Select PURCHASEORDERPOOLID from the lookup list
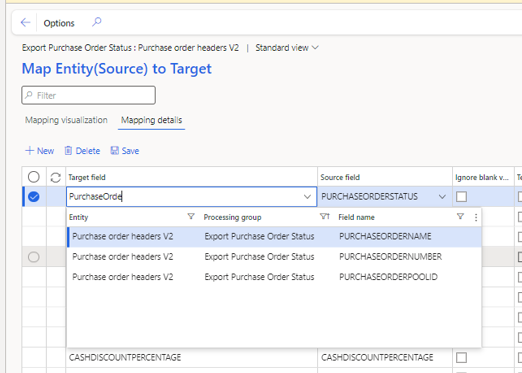This screenshot has height=373, width=522. coord(388,277)
